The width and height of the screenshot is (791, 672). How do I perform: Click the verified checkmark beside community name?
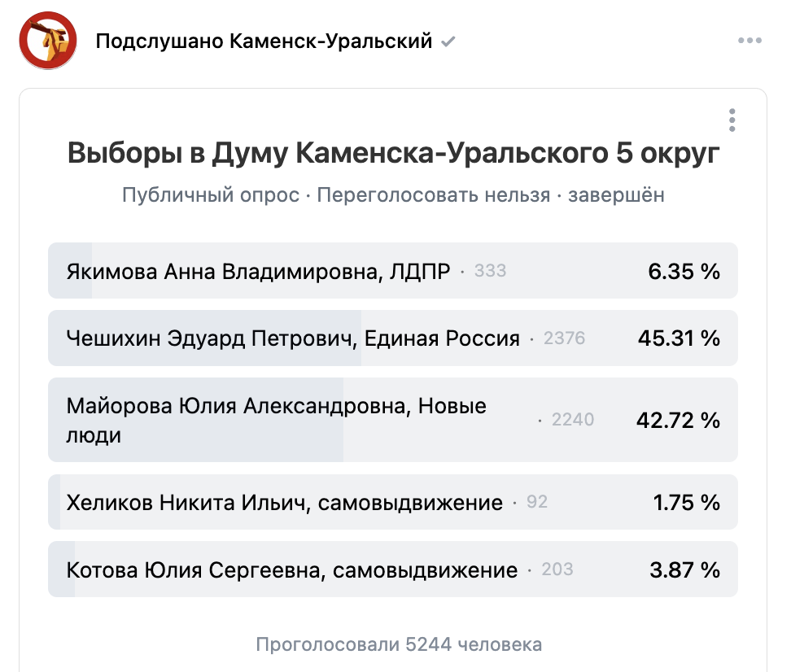pyautogui.click(x=448, y=41)
